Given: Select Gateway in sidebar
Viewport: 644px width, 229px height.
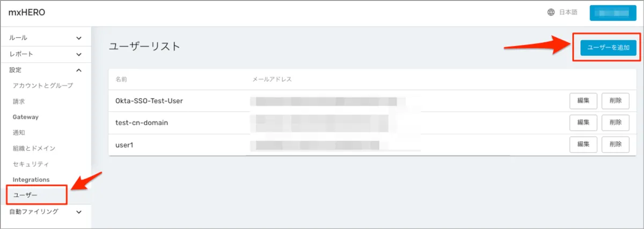Looking at the screenshot, I should (x=25, y=117).
